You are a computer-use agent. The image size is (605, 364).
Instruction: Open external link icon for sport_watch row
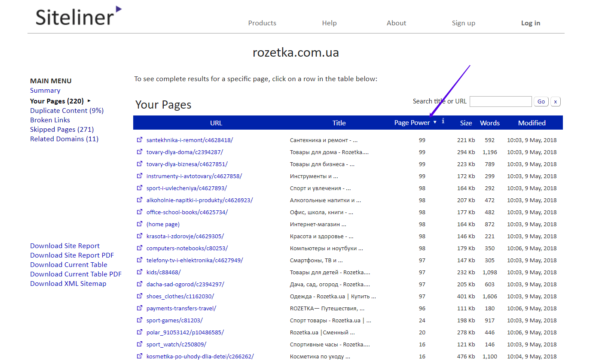point(140,344)
